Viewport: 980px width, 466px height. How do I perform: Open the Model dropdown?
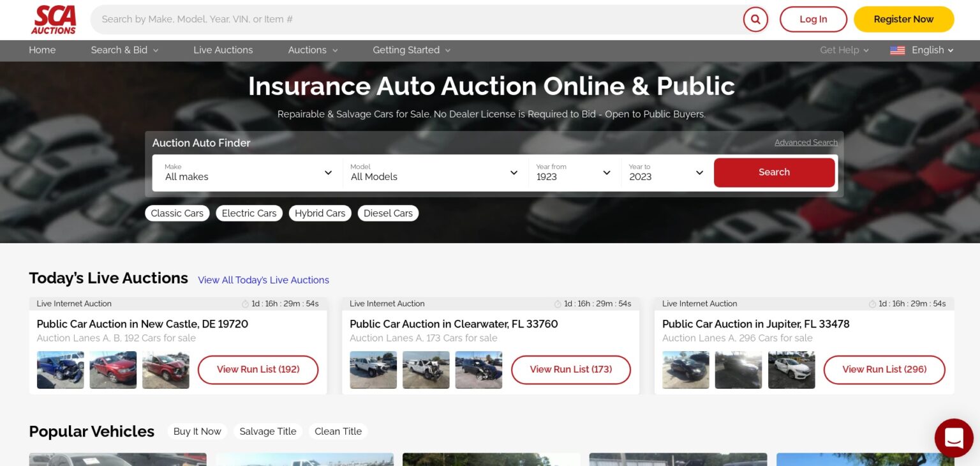pyautogui.click(x=434, y=172)
